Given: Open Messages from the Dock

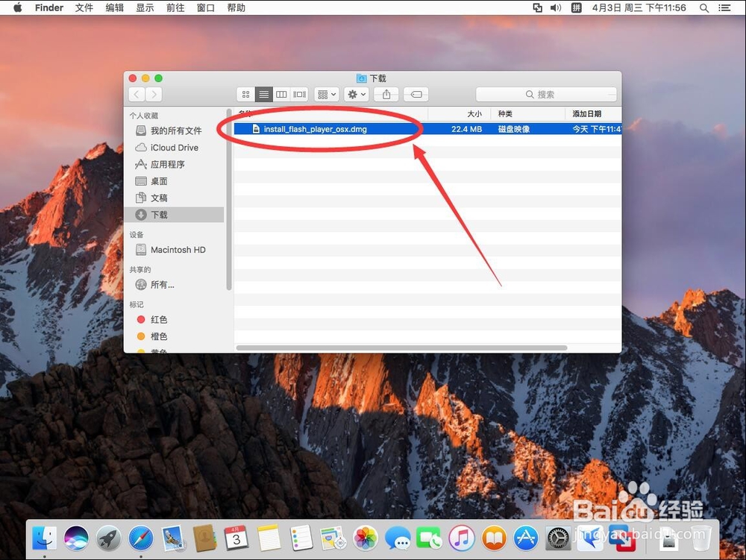Looking at the screenshot, I should 398,538.
